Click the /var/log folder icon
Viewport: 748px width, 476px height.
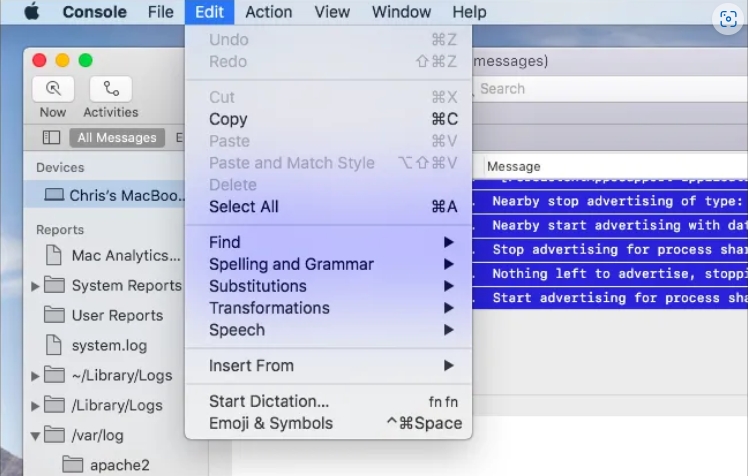(54, 435)
